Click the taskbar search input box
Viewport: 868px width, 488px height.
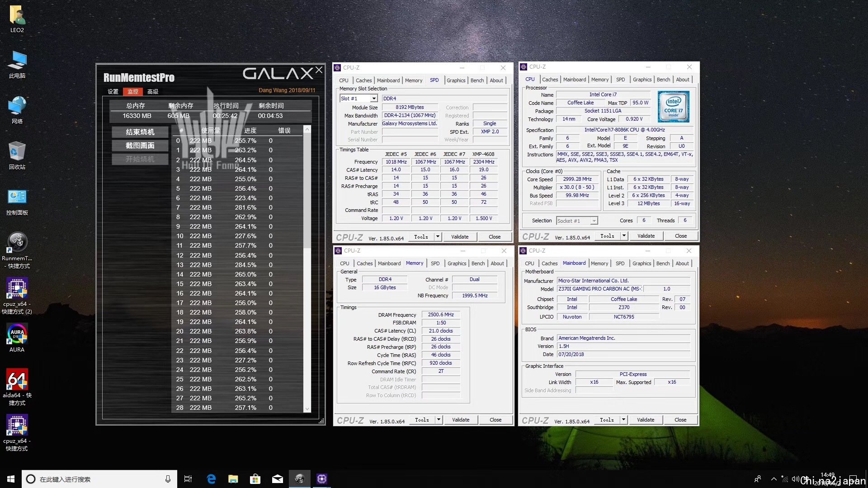click(x=99, y=479)
